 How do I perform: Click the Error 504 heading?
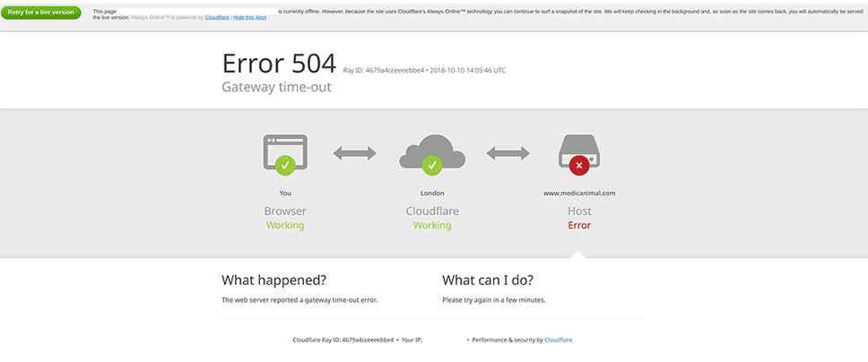[x=279, y=64]
